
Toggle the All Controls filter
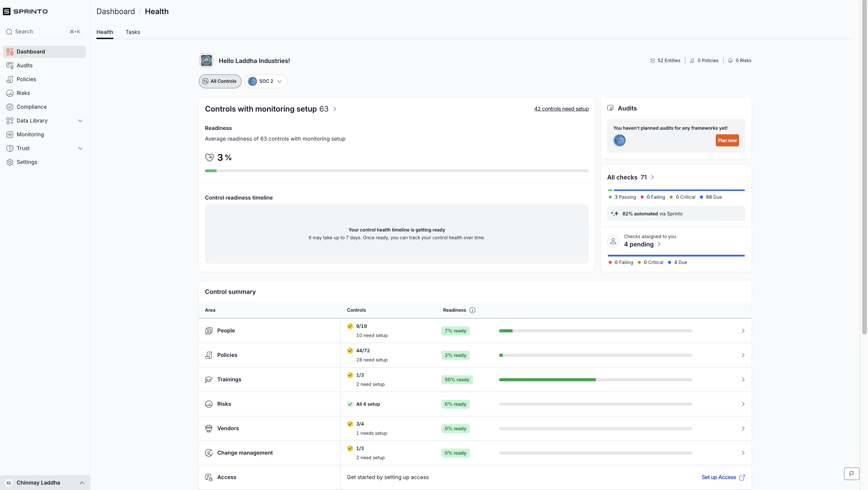click(220, 81)
